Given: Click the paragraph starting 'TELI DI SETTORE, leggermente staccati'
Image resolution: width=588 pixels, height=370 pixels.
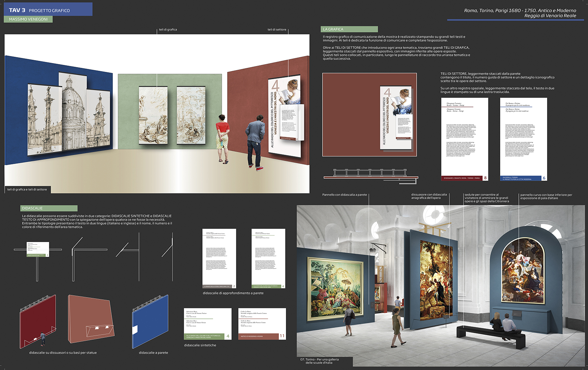Looking at the screenshot, I should click(x=497, y=77).
